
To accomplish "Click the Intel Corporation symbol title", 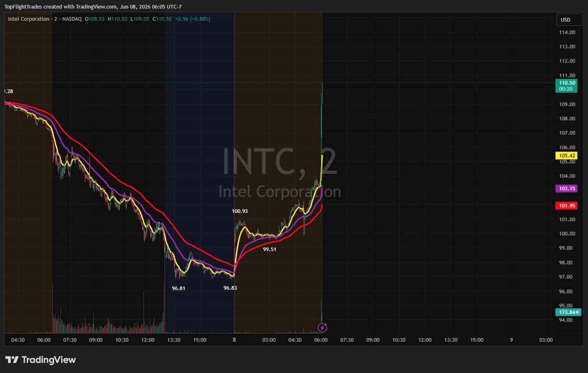I will point(29,19).
